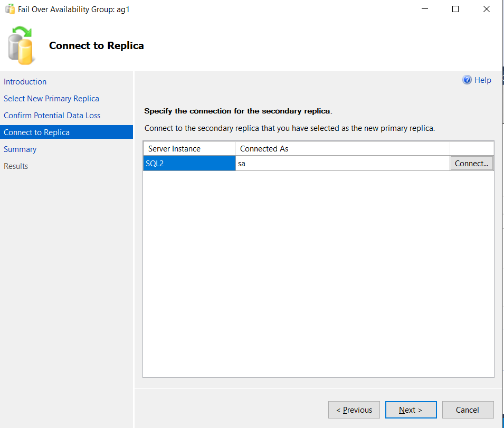This screenshot has height=428, width=504.
Task: Click the Connect... button for SQL2
Action: (471, 164)
